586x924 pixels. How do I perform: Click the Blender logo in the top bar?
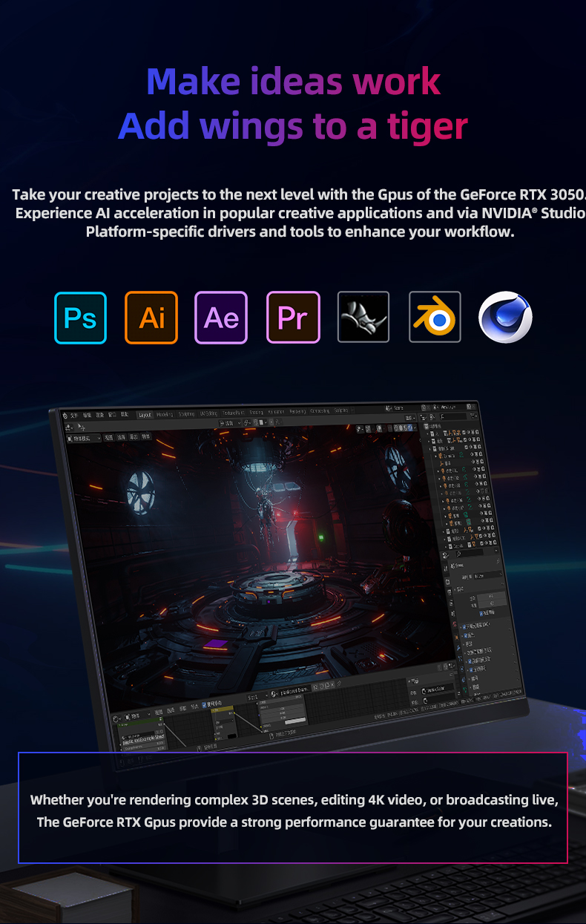pos(64,416)
